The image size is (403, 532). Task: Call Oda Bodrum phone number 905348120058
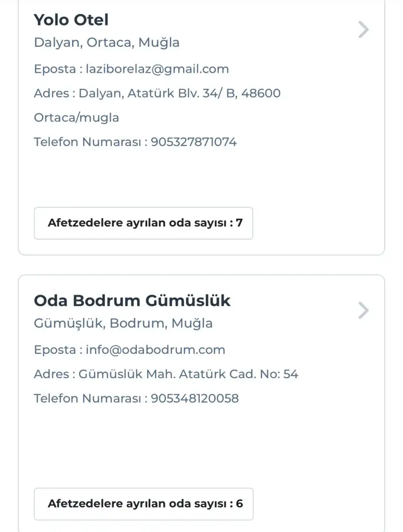[194, 398]
